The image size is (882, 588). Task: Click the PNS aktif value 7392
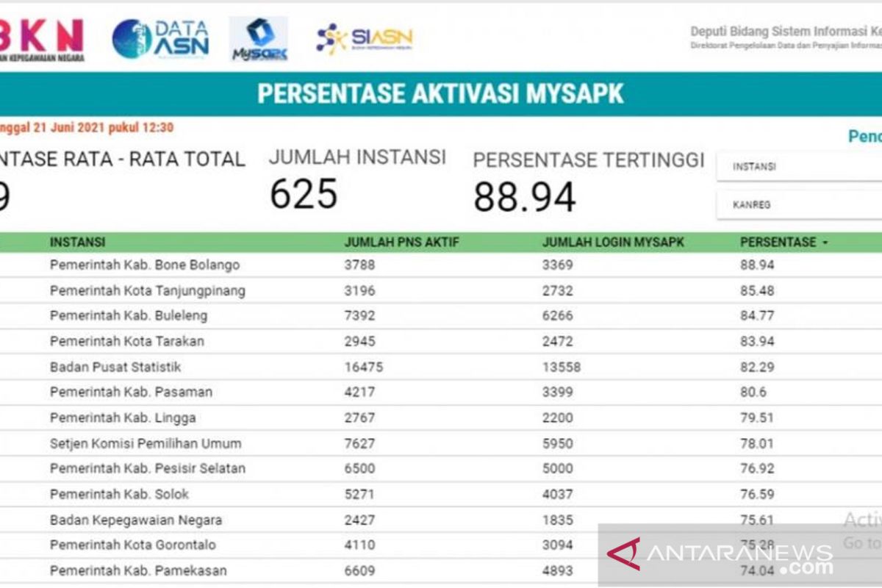(359, 315)
